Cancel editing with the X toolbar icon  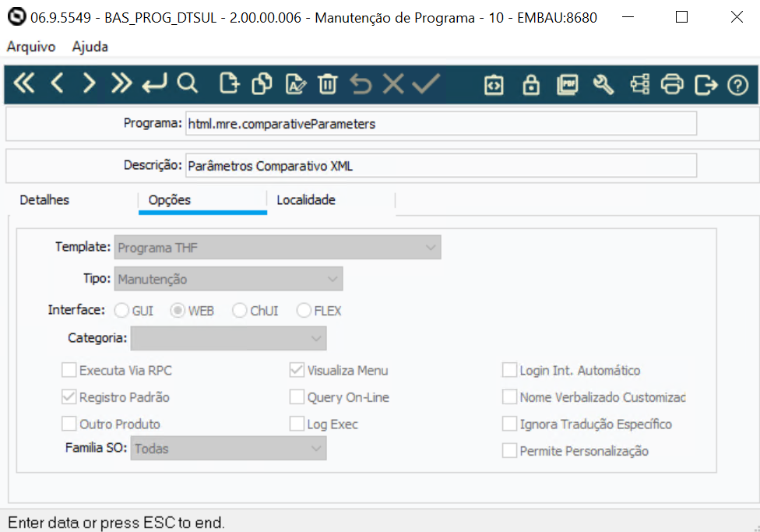[x=393, y=84]
